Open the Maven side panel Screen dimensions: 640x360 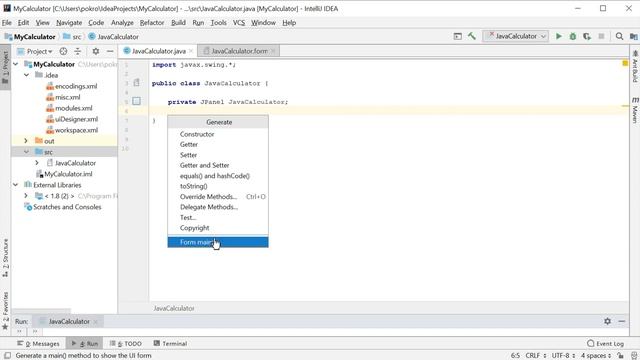pos(635,110)
